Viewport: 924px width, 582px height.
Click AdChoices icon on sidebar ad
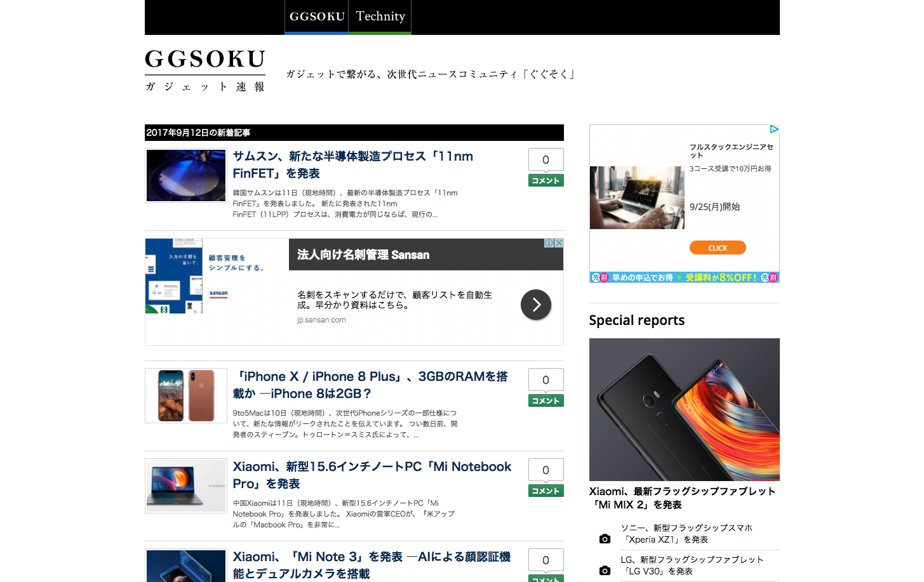click(774, 129)
